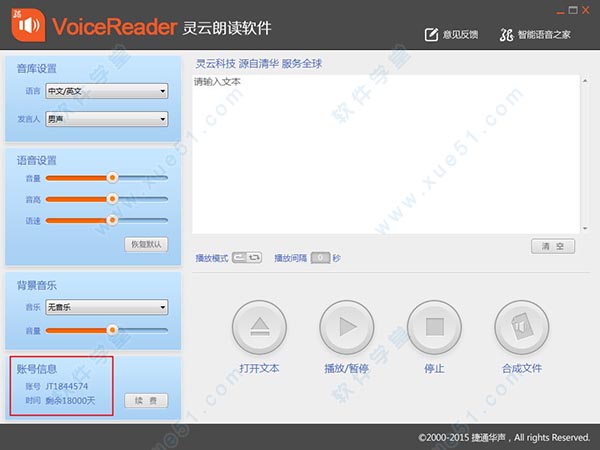Click the 播放/暂停 play round button
Screen dimensions: 600x450
(x=347, y=327)
